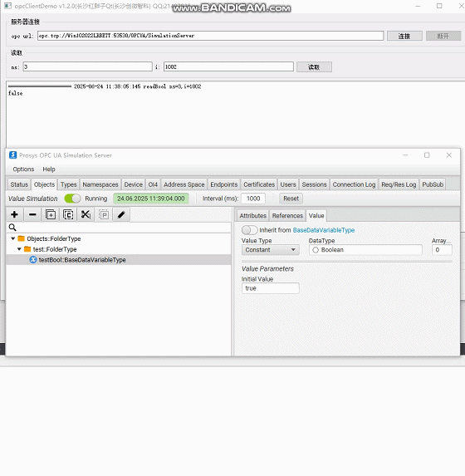Viewport: 465px width, 476px height.
Task: Toggle Inherit from BaseDataVariableType switch
Action: coord(249,230)
